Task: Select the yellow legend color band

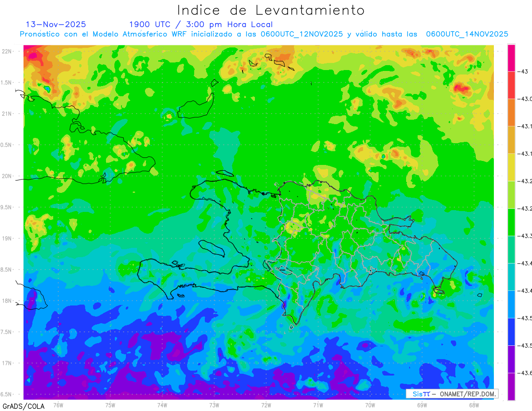Action: pos(511,167)
